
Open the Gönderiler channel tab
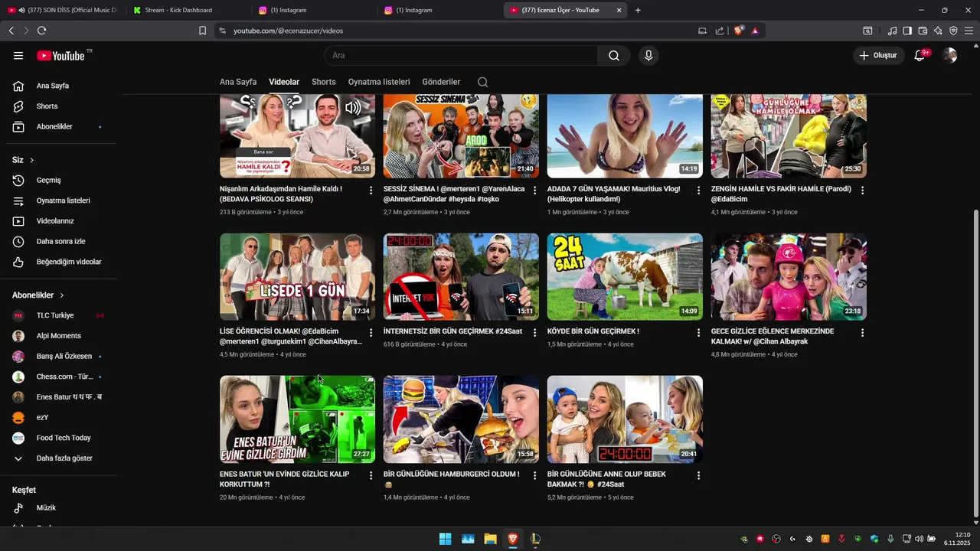[441, 82]
